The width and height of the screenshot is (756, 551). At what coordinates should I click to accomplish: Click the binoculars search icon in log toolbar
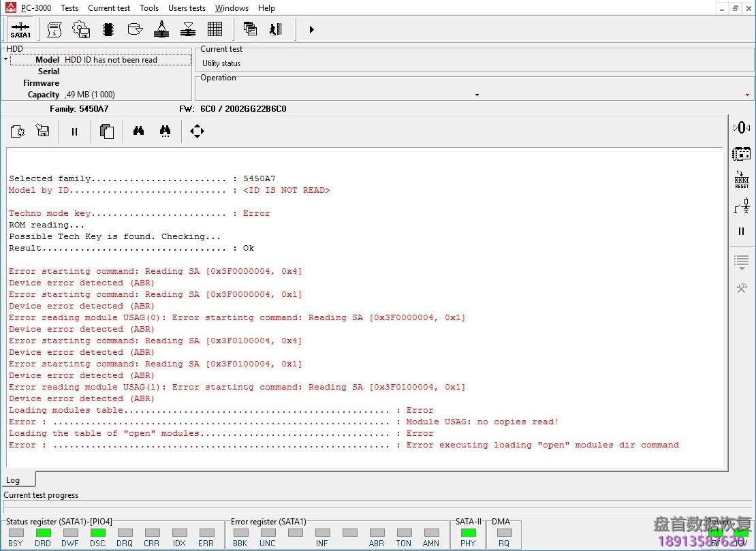click(139, 131)
